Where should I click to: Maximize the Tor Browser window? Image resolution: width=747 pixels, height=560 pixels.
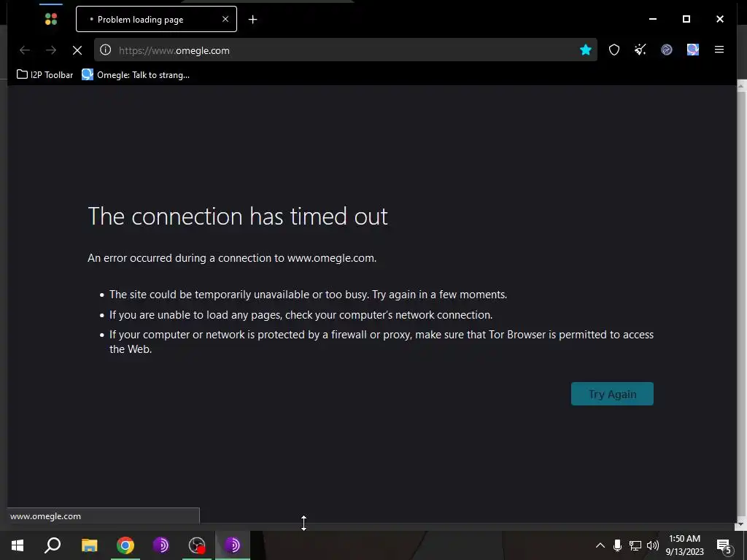click(686, 19)
